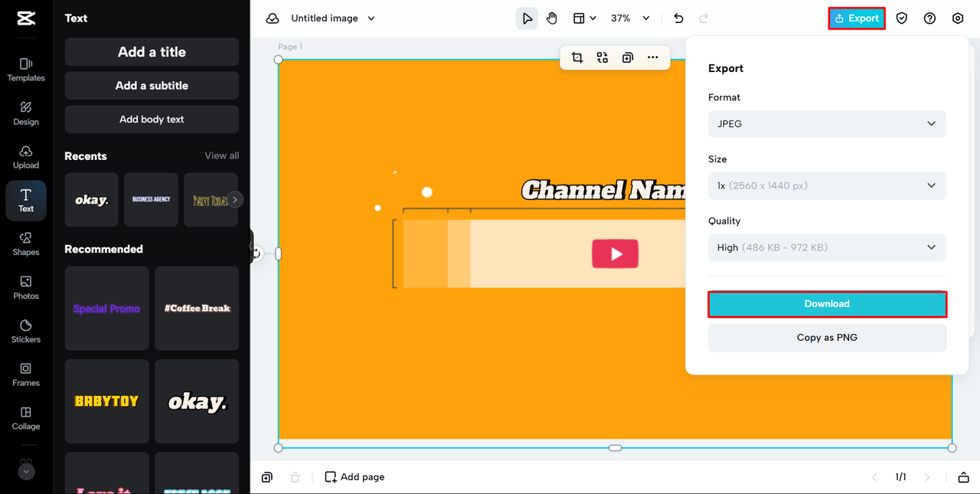Open the Photos sidebar panel

coord(26,287)
